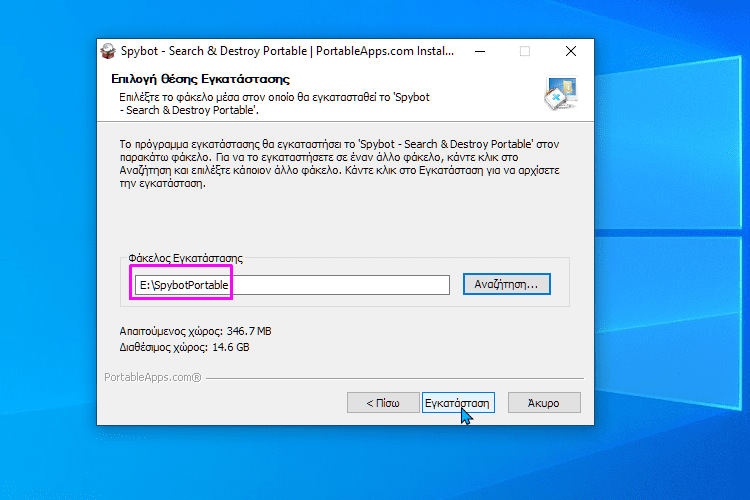The width and height of the screenshot is (750, 500).
Task: Click the 'Επιλογή θέσης Εγκατάστασης' heading
Action: coord(200,79)
